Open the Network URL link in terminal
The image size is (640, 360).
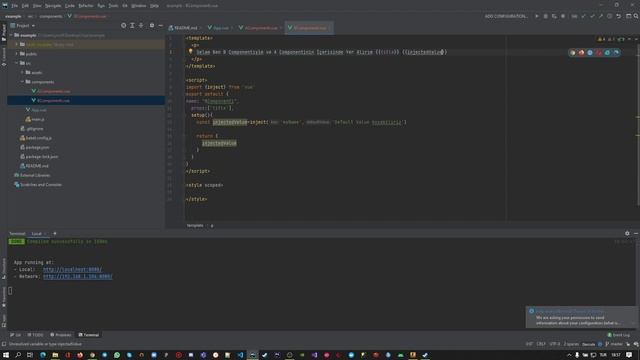pyautogui.click(x=78, y=276)
